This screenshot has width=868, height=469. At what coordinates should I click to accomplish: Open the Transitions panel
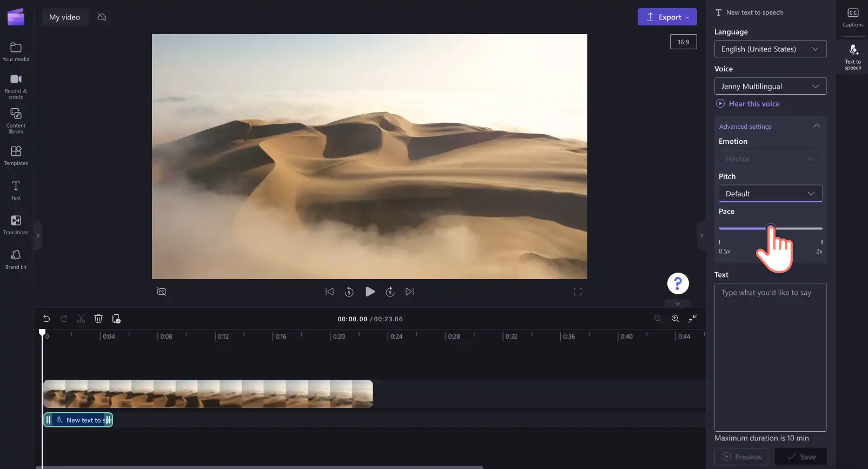(16, 224)
